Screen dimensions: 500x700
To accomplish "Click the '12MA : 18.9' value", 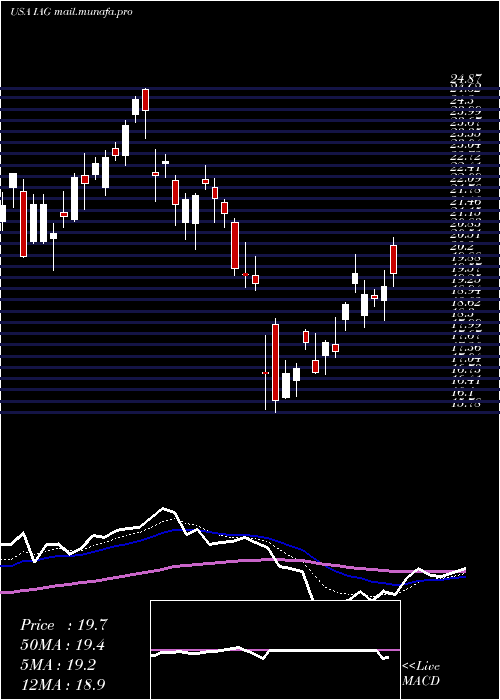I will pos(63,685).
